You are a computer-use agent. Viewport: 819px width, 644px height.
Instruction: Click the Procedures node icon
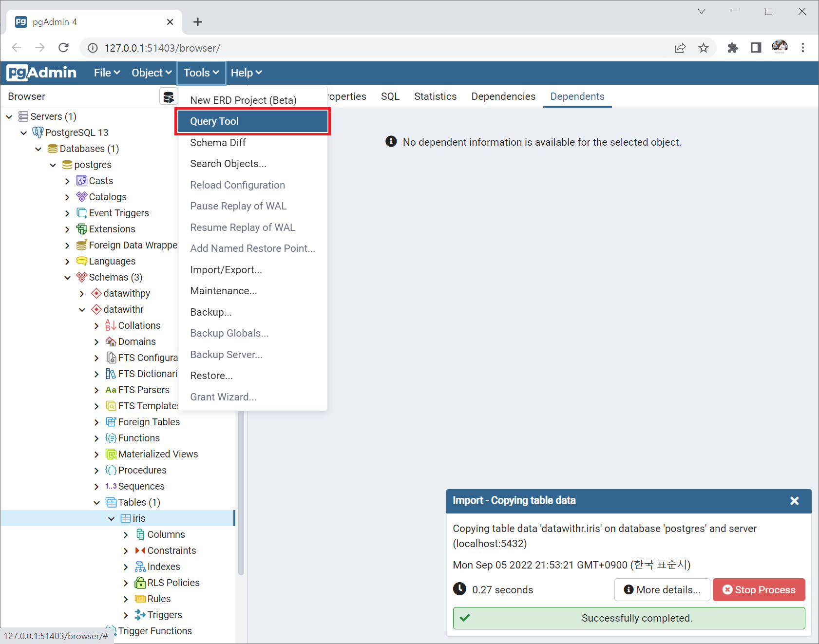click(111, 470)
